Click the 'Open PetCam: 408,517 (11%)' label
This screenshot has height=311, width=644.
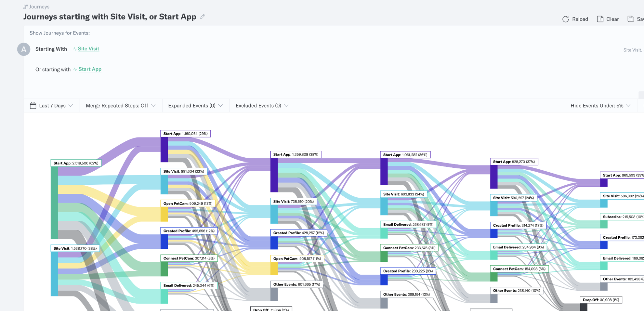click(297, 259)
